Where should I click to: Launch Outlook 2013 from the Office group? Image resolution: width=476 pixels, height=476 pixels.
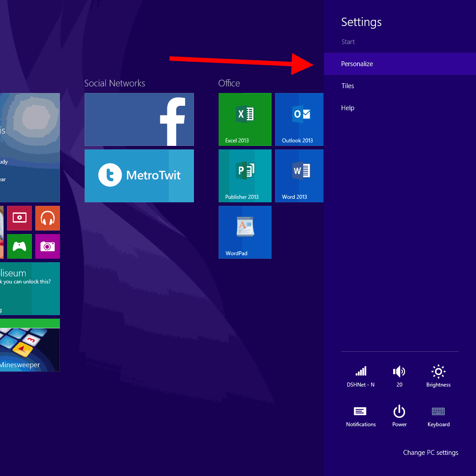point(299,119)
